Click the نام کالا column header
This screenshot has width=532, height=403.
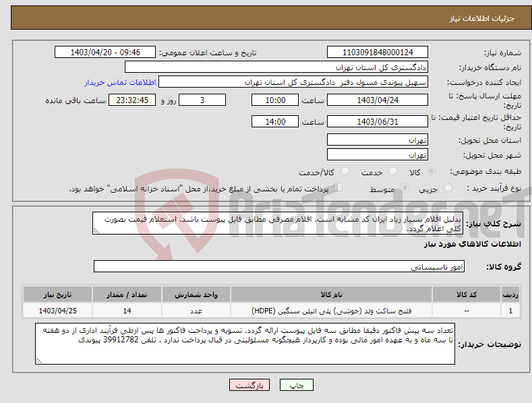point(331,294)
